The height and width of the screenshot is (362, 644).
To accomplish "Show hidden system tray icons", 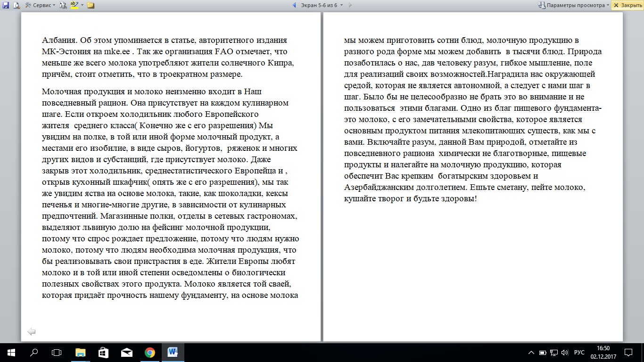I will pos(531,353).
